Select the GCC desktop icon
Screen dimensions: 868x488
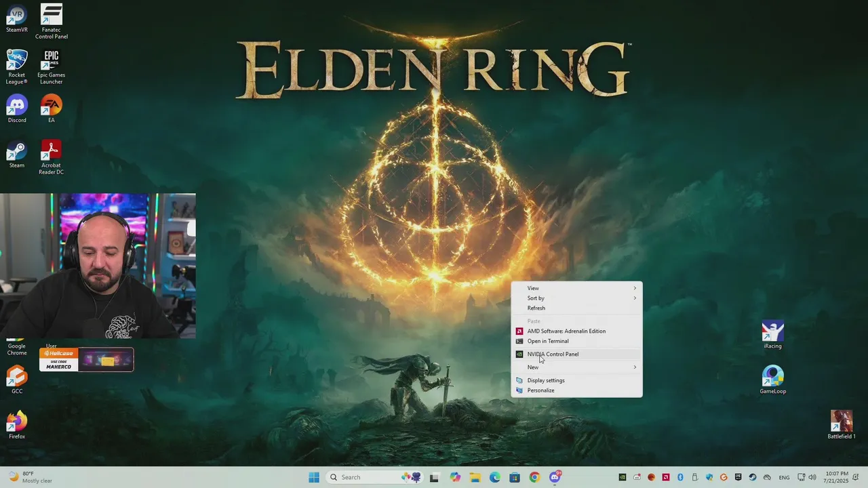tap(17, 380)
